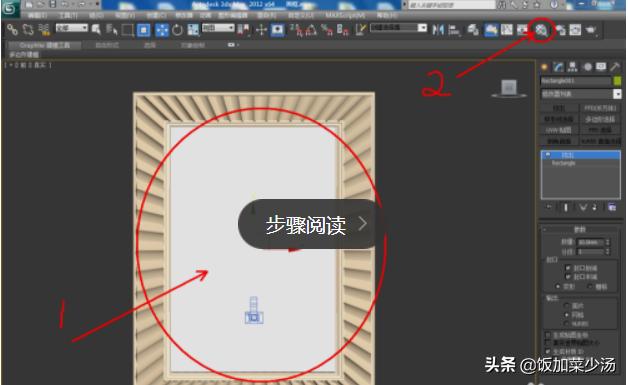Open the Render Setup icon
This screenshot has height=385, width=628.
click(x=561, y=30)
